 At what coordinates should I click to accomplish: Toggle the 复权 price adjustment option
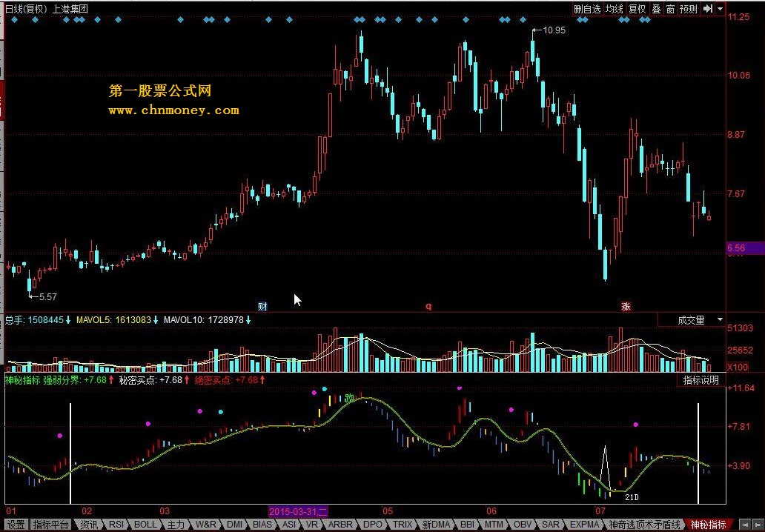637,9
